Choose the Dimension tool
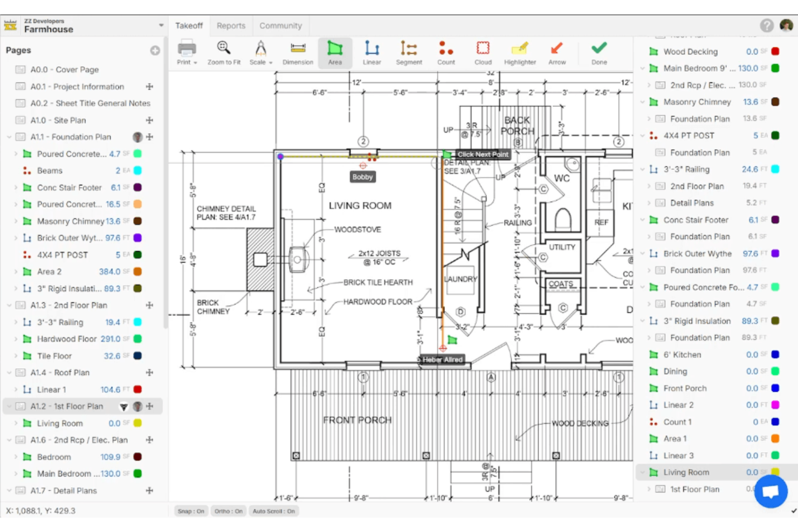Image resolution: width=798 pixels, height=532 pixels. pos(298,52)
